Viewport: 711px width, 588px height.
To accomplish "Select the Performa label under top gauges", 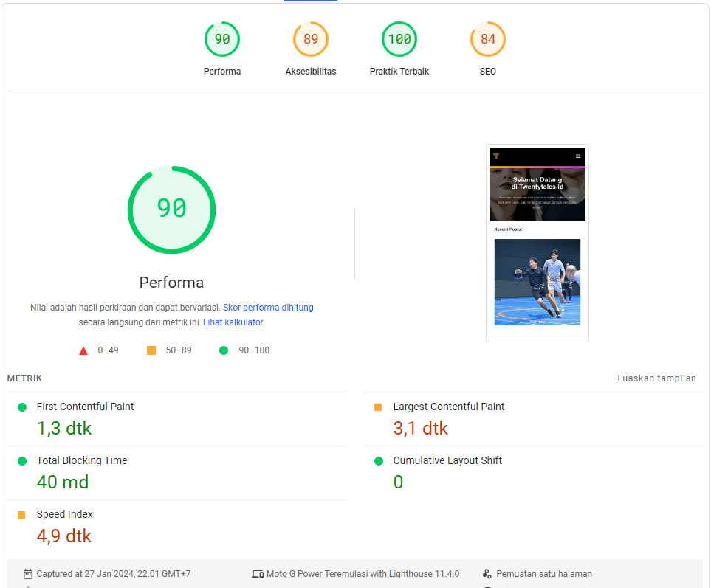I will point(222,71).
